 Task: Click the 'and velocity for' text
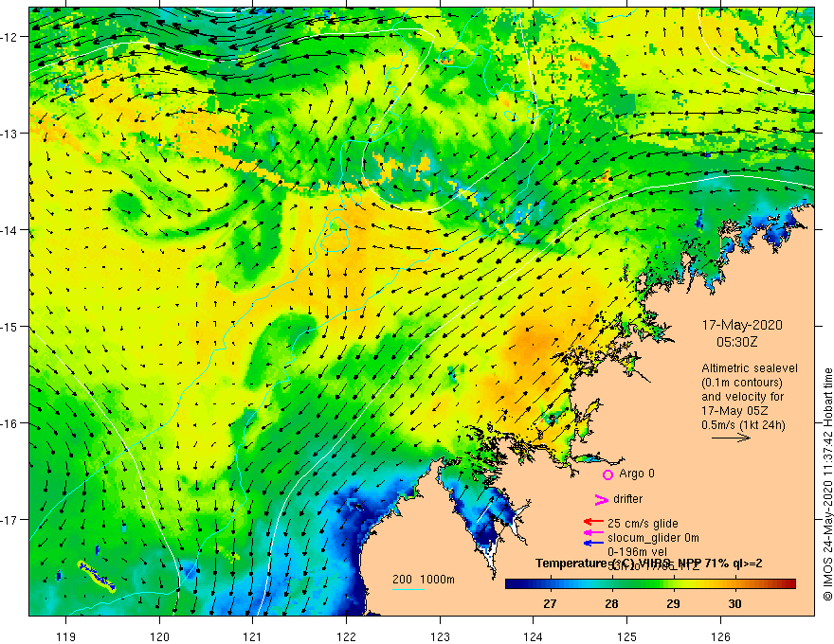click(x=742, y=397)
